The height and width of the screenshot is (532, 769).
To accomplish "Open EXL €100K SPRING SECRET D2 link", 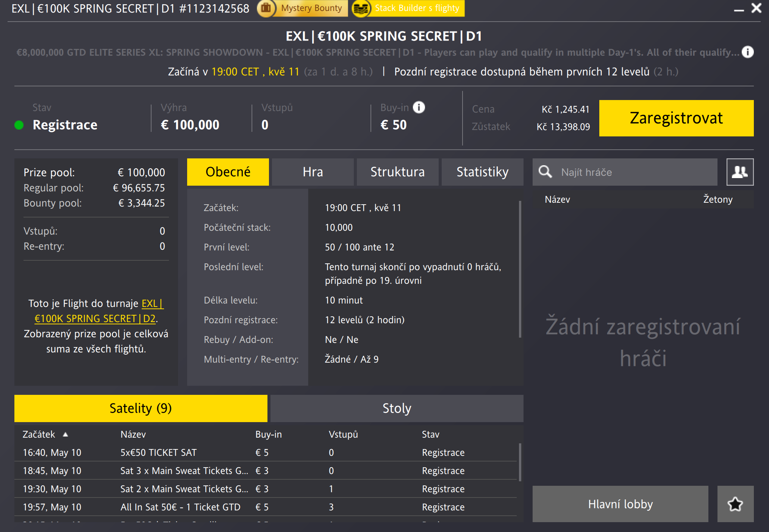I will coord(95,318).
